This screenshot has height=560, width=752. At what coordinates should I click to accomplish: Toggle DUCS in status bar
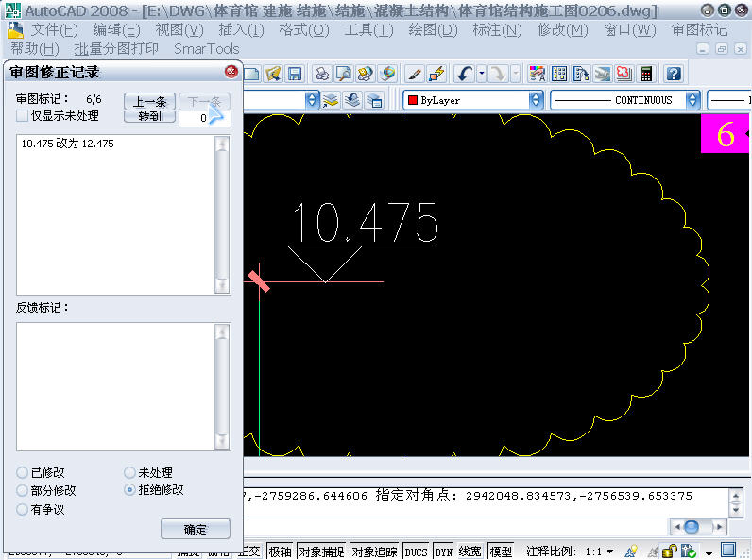click(x=416, y=552)
